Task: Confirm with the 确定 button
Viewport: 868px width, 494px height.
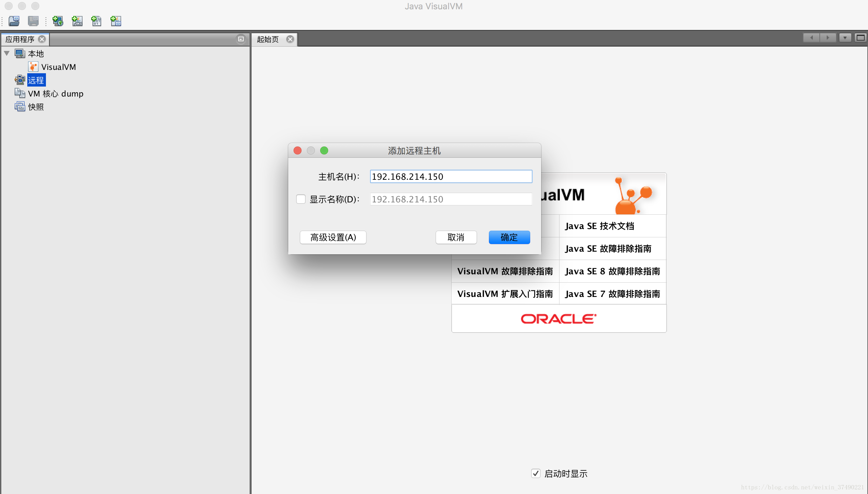Action: click(509, 237)
